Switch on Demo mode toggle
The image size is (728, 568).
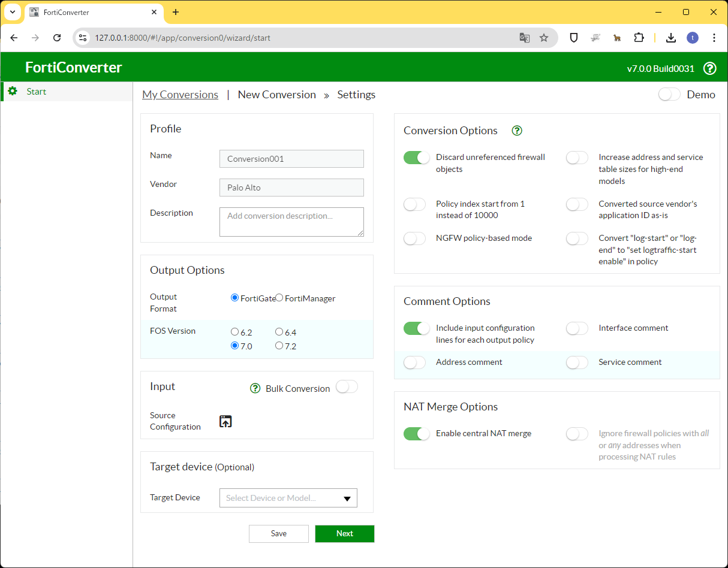pos(669,95)
